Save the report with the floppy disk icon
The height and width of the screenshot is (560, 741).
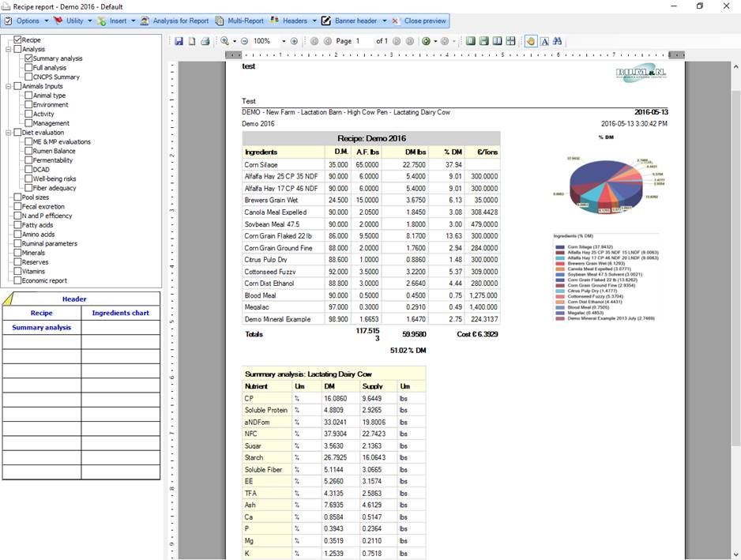click(x=179, y=41)
